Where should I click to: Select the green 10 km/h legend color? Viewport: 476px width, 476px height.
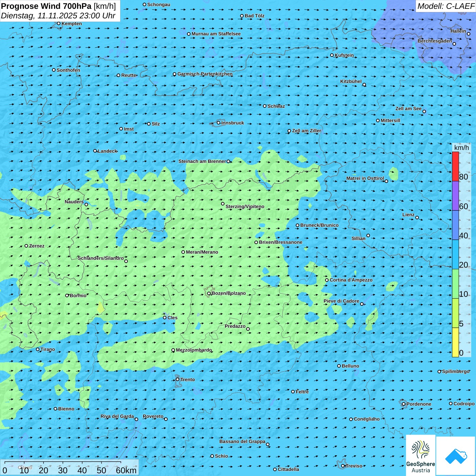coord(455,284)
